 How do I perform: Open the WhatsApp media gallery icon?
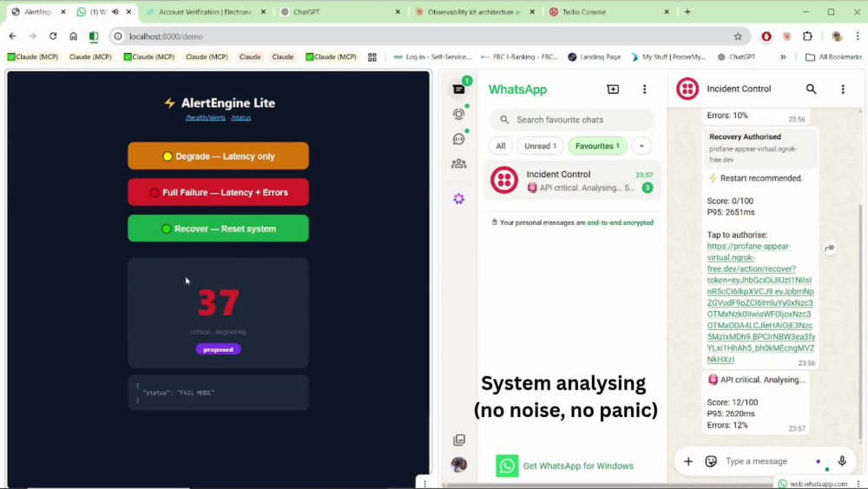click(x=459, y=439)
